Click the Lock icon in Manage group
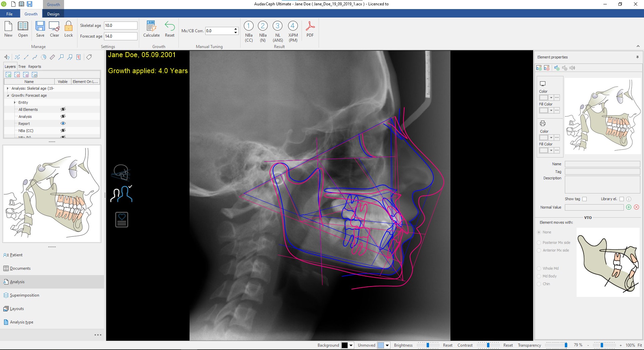Image resolution: width=644 pixels, height=350 pixels. pyautogui.click(x=68, y=27)
